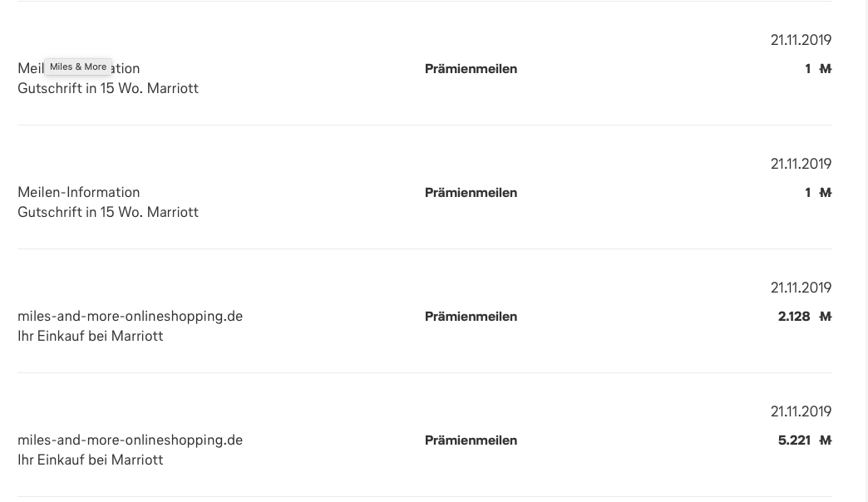868x502 pixels.
Task: Click the date above the 2.128 amount
Action: pos(801,288)
